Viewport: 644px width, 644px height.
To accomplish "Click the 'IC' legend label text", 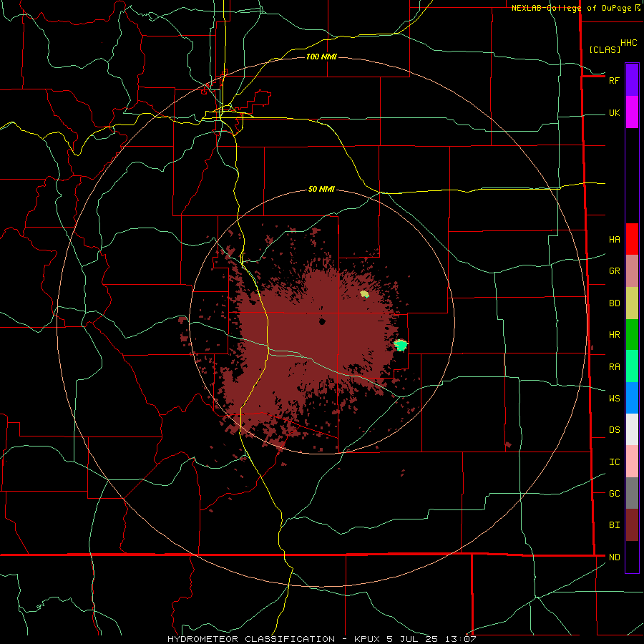I will [614, 462].
